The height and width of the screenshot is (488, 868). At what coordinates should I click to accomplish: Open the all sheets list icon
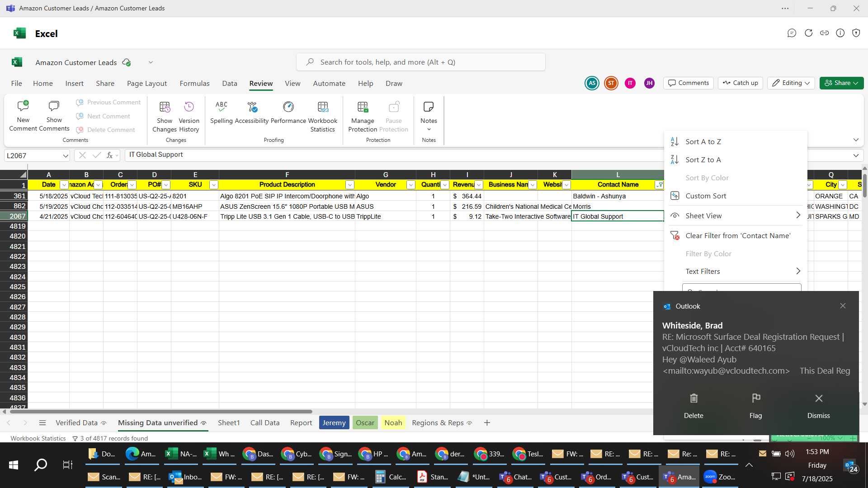click(42, 423)
